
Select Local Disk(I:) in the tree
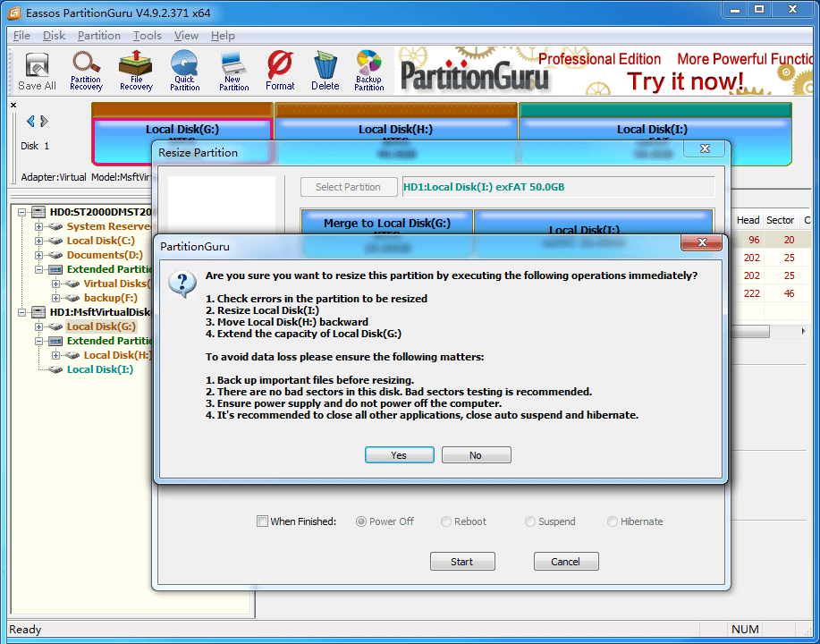(x=100, y=369)
